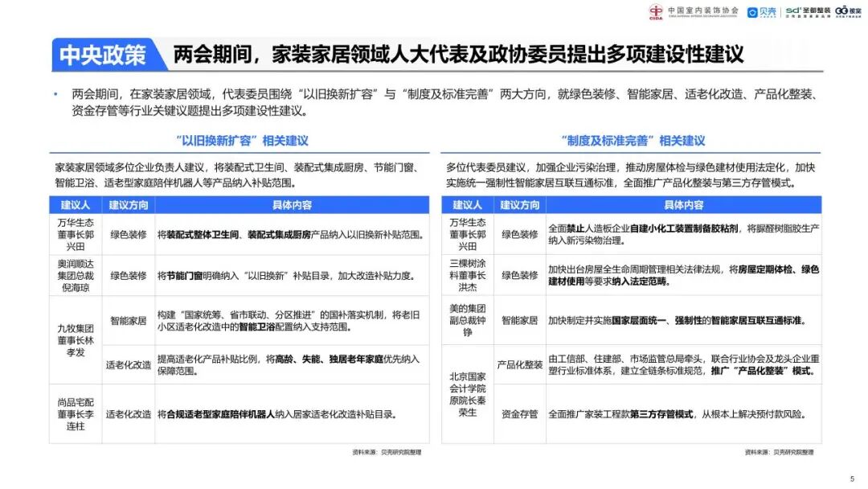Screen dimensions: 868x489
Task: Click the left table 具体内容 column header
Action: 292,205
